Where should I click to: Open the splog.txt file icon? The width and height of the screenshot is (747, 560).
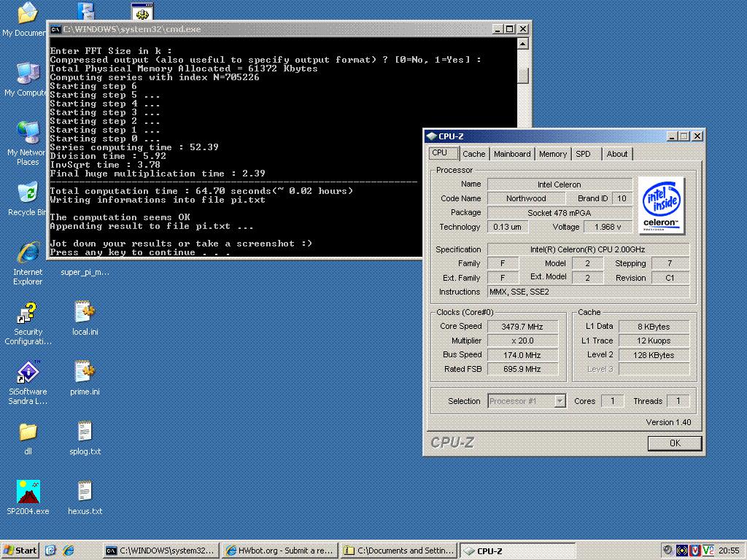pos(85,432)
